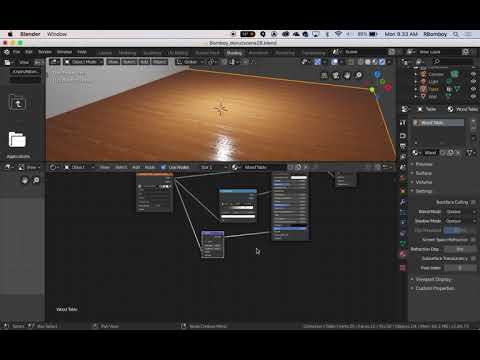Open the Slot 1 dropdown in node editor
This screenshot has height=360, width=480.
213,167
